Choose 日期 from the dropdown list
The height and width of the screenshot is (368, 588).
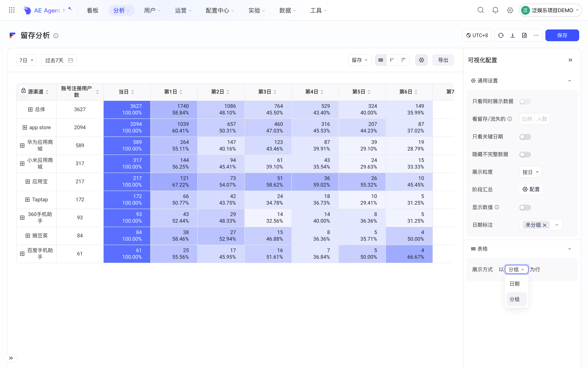coord(516,284)
